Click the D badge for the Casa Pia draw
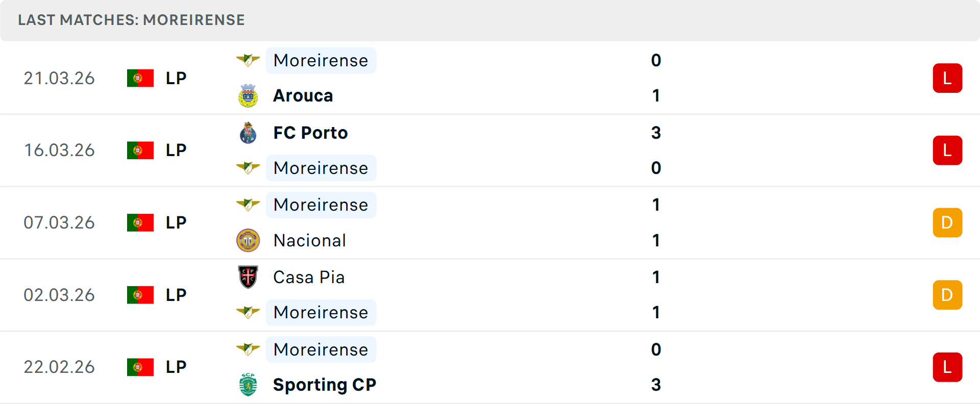980x404 pixels. click(948, 294)
